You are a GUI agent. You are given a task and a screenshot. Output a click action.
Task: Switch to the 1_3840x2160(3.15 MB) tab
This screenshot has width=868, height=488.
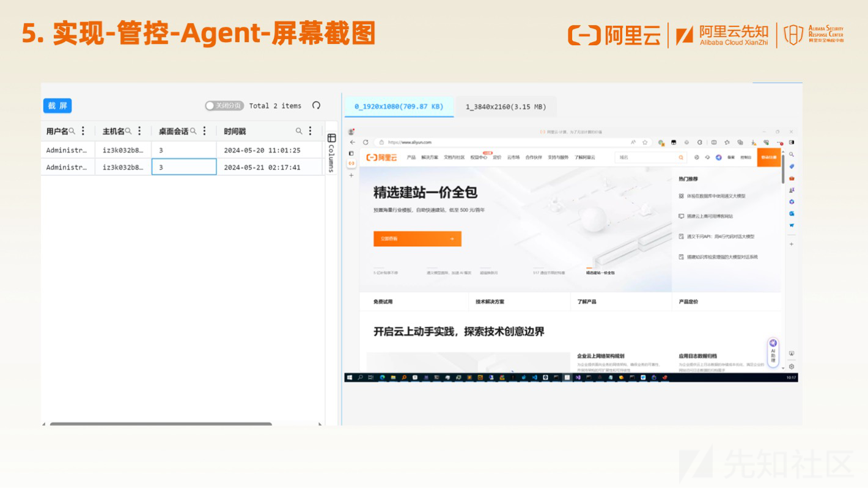(x=506, y=106)
